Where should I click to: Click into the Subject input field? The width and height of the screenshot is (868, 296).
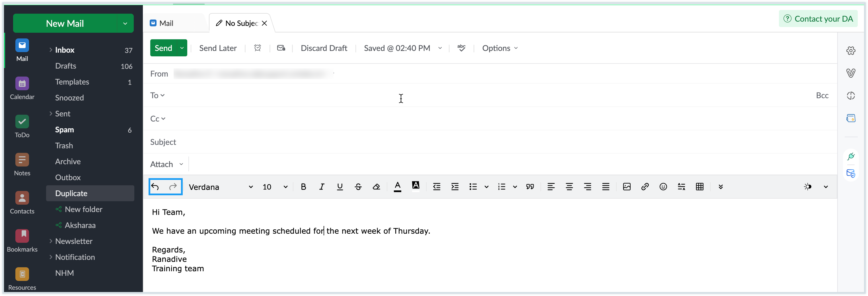point(472,142)
